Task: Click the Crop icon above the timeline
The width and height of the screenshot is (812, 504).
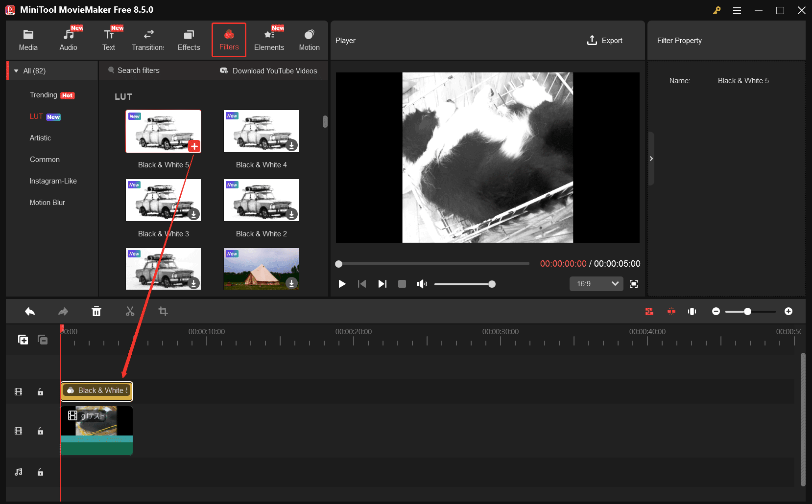Action: click(x=163, y=311)
